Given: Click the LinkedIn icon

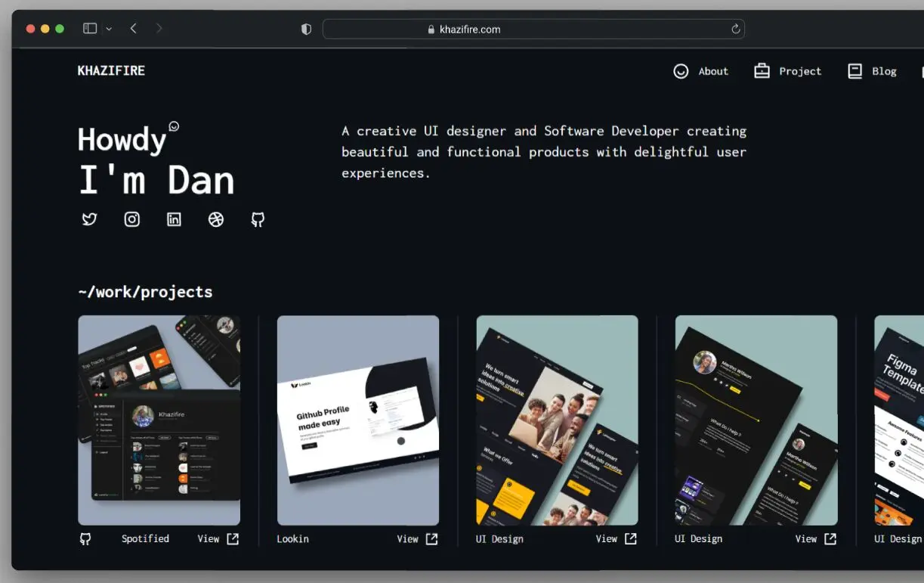Looking at the screenshot, I should 174,219.
